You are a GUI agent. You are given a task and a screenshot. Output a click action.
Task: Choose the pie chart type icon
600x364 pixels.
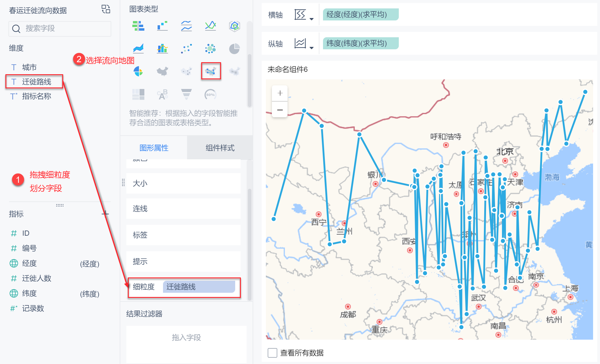click(234, 49)
